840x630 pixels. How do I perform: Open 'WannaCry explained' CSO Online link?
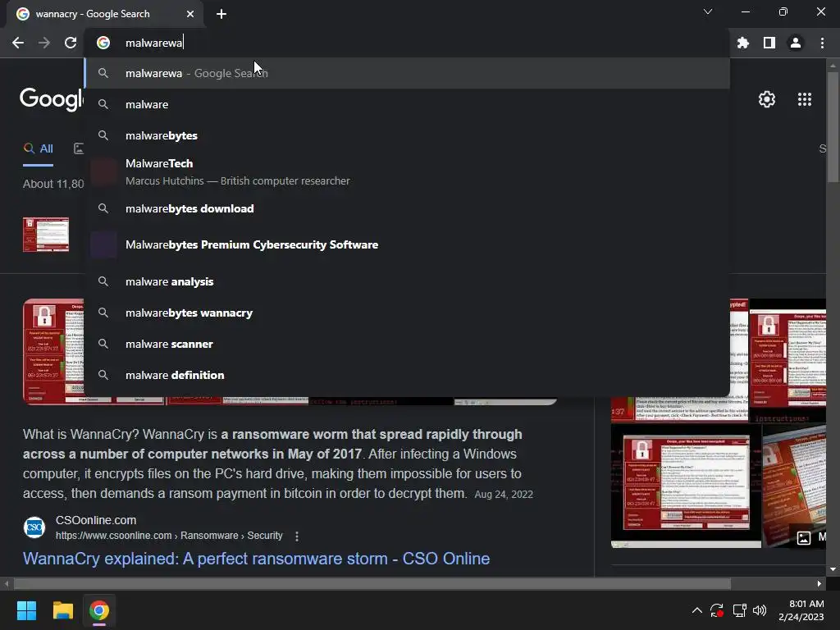(x=256, y=559)
